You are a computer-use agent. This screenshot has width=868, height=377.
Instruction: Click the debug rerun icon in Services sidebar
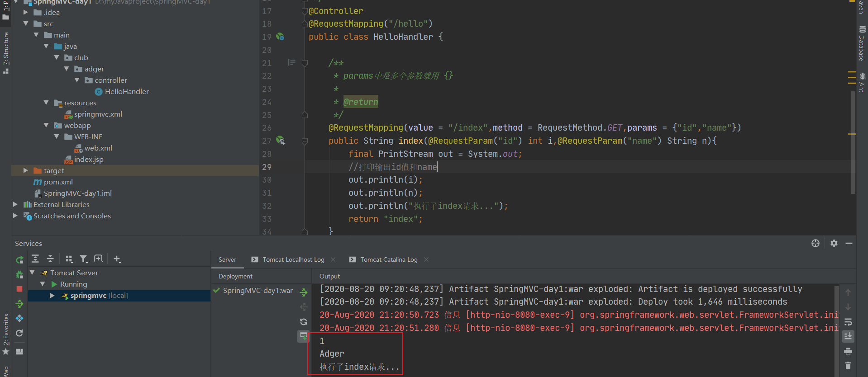(x=19, y=274)
